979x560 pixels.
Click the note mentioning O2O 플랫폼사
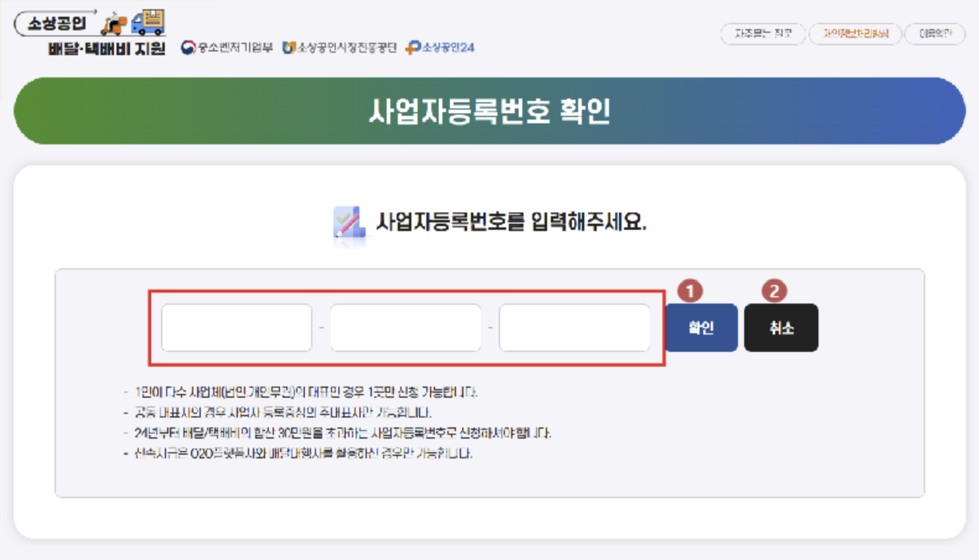(x=303, y=453)
